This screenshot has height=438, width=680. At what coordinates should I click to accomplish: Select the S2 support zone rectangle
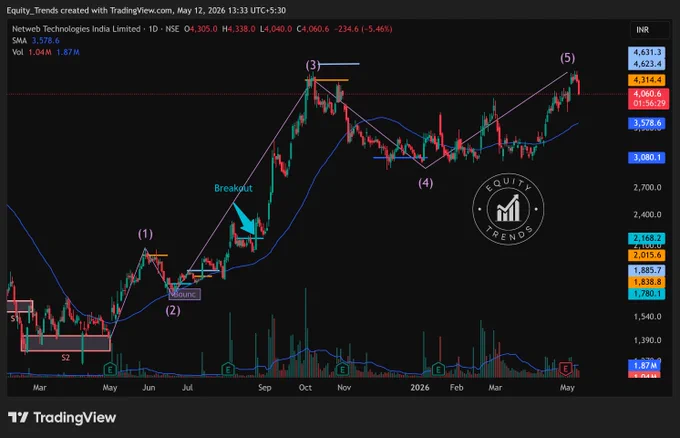[x=65, y=343]
